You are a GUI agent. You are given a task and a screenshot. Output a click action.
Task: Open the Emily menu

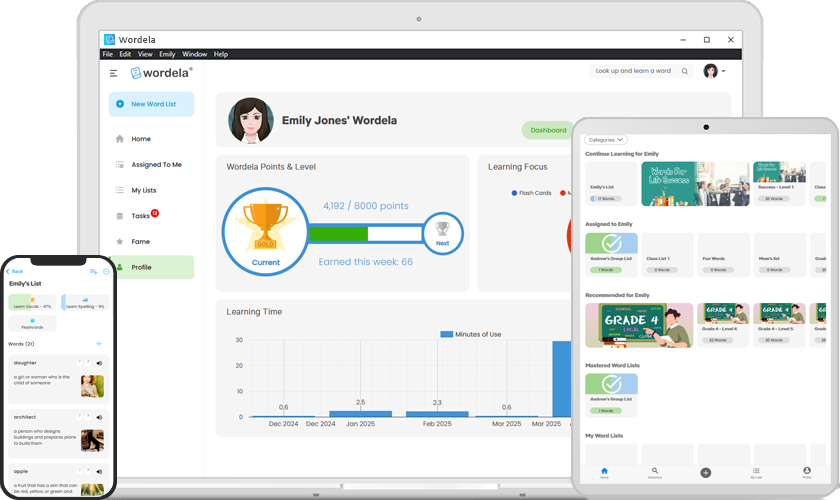tap(167, 54)
